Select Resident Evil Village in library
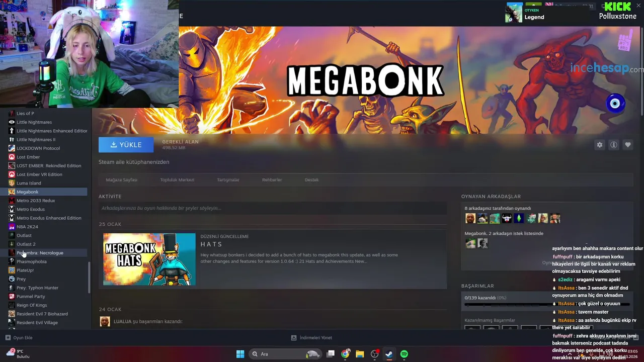644x362 pixels. (37, 322)
